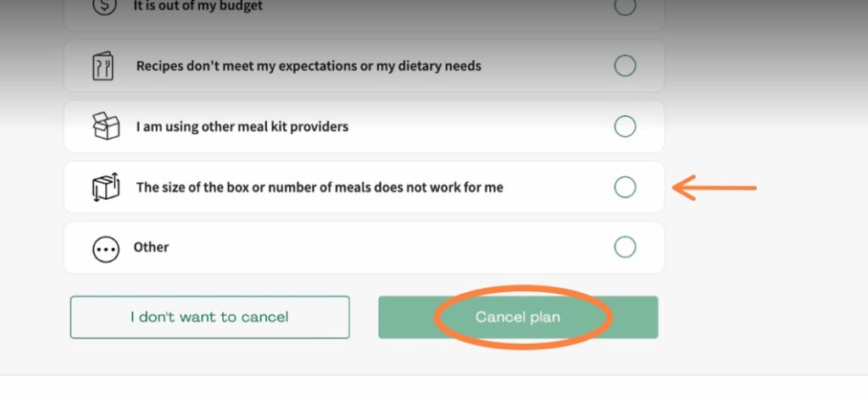This screenshot has width=868, height=404.
Task: Click the orange oval outline around Cancel plan
Action: coord(438,318)
